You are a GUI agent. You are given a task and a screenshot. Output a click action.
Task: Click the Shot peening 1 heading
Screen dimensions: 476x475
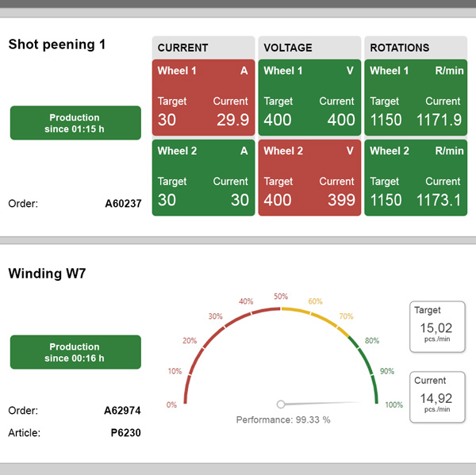pyautogui.click(x=57, y=44)
